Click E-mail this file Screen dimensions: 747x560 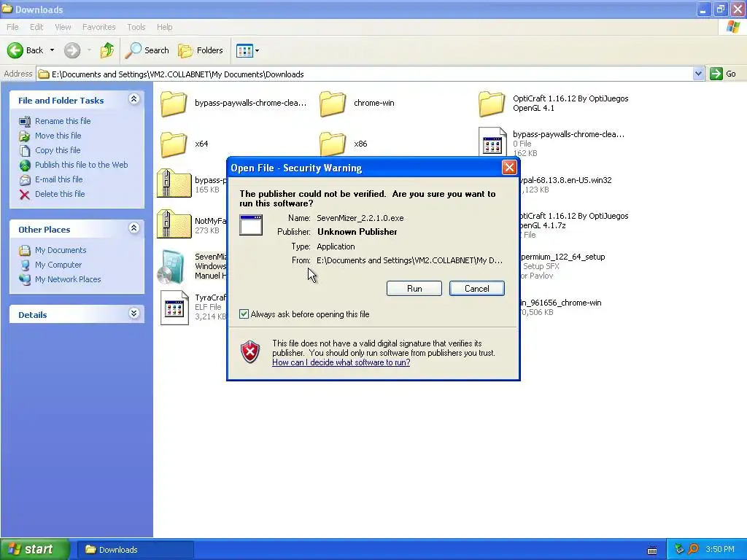[x=58, y=179]
